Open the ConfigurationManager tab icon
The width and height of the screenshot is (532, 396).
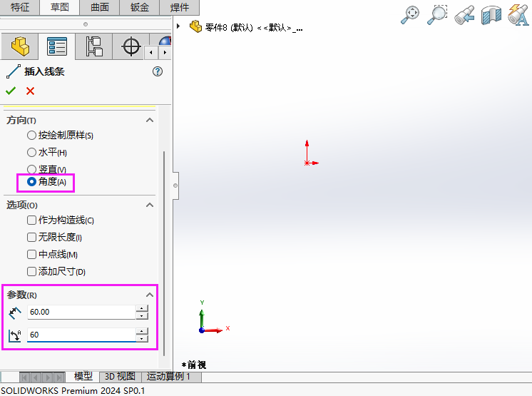point(94,46)
